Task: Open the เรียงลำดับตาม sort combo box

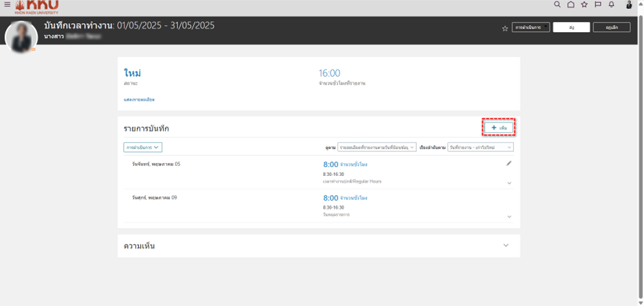Action: tap(480, 147)
